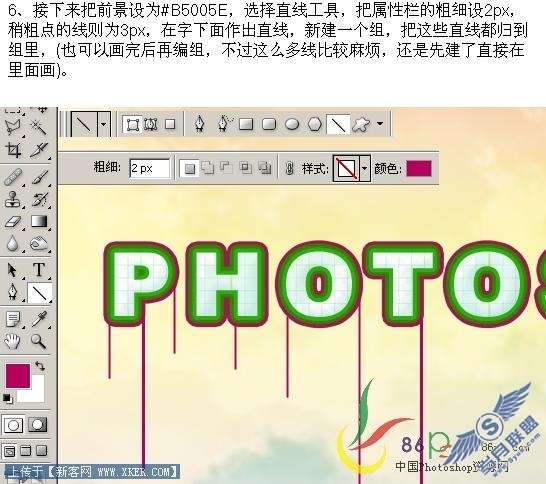Select Exclude Overlapping Shape Areas option

[x=265, y=168]
